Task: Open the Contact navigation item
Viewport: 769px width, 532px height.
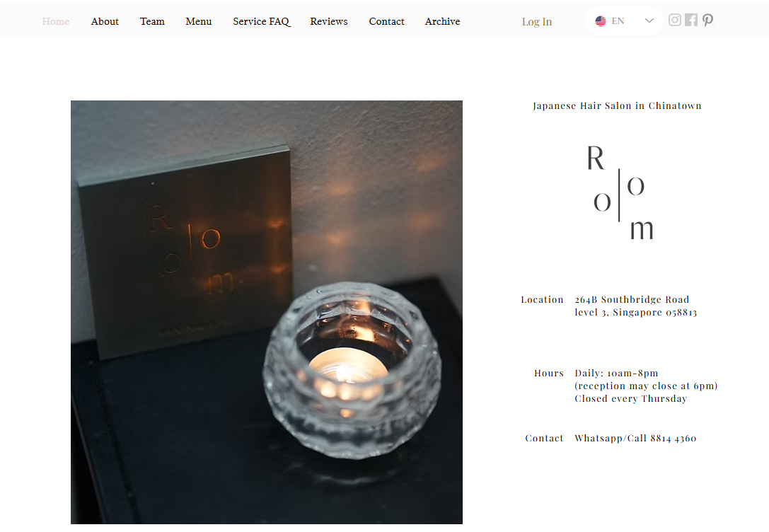Action: [x=386, y=21]
